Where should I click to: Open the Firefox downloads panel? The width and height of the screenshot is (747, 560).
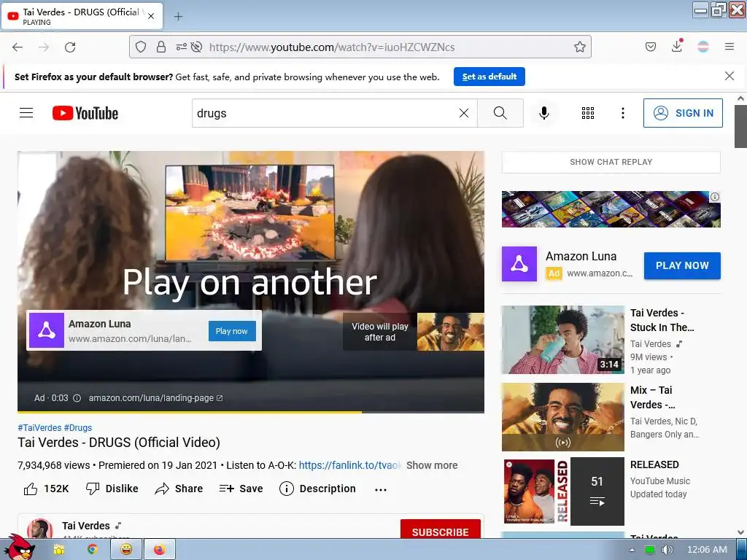(676, 46)
